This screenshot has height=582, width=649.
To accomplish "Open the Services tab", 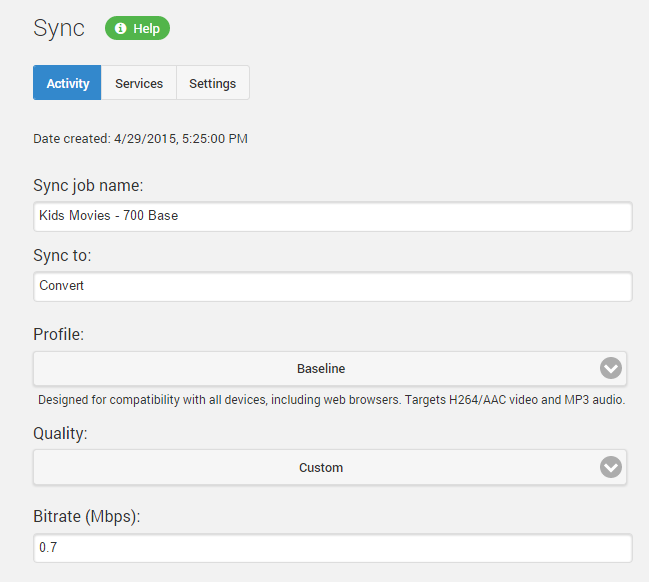I will [x=139, y=83].
